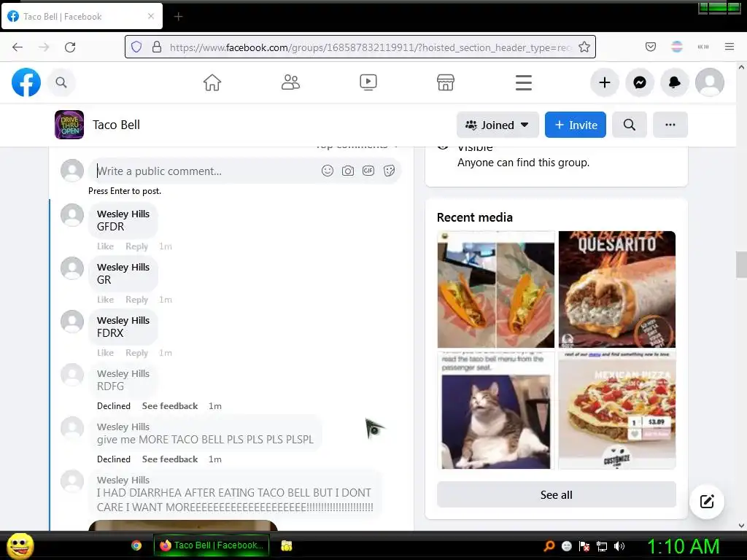Go back in the browser
The width and height of the screenshot is (747, 560).
click(x=18, y=47)
